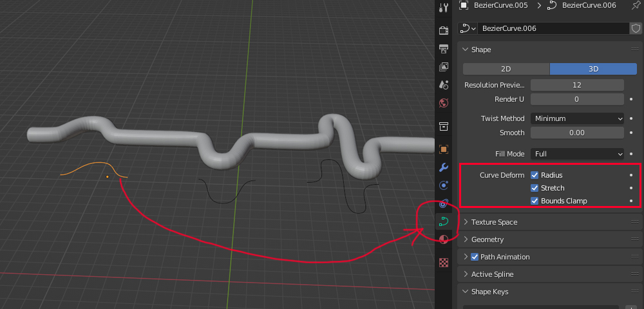Click the animate dot beside Twist Method
644x309 pixels.
coord(631,118)
